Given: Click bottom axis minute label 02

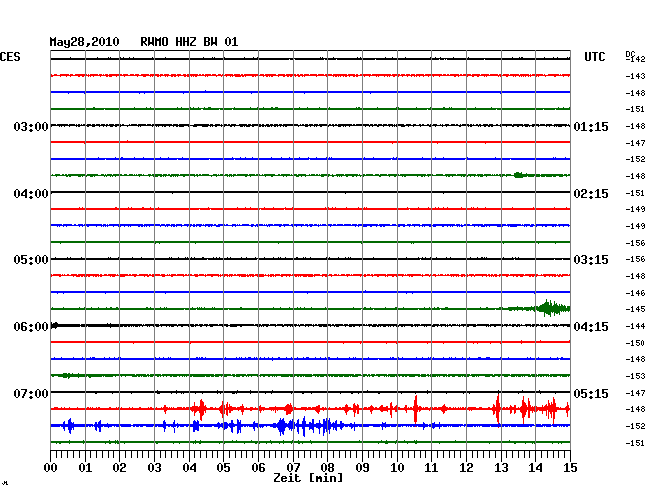Looking at the screenshot, I should point(119,468).
